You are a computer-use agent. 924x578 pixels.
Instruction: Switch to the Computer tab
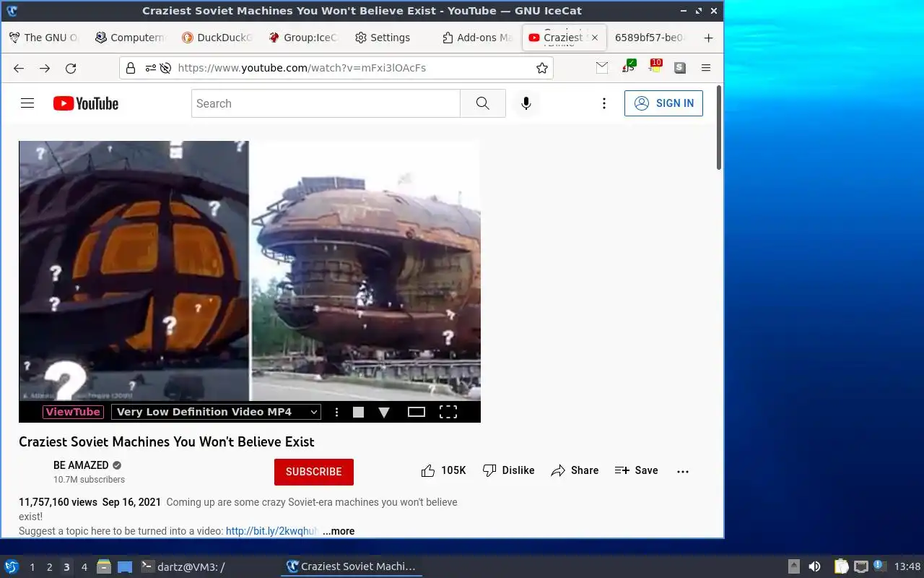(131, 38)
